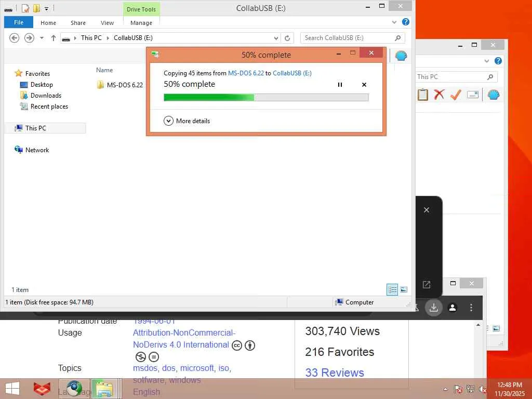Screen dimensions: 532x399
Task: Click the search magnifier in CollabUSB window
Action: [x=397, y=38]
